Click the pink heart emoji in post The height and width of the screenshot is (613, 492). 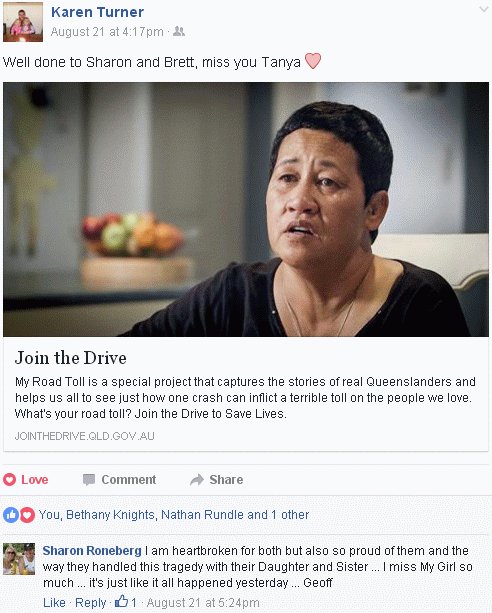click(x=312, y=61)
